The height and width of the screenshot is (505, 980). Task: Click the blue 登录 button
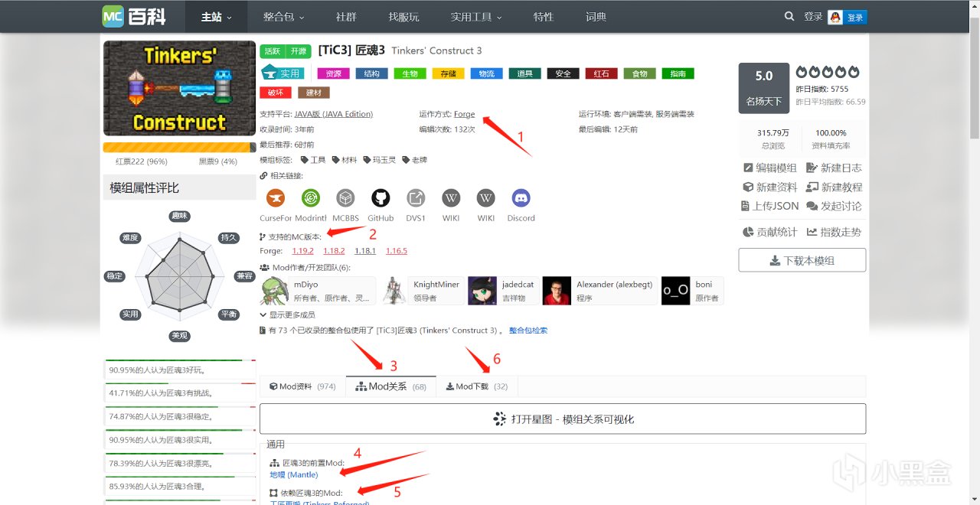(855, 17)
